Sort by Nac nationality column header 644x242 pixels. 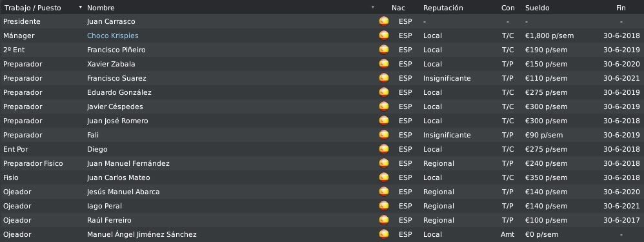point(398,8)
